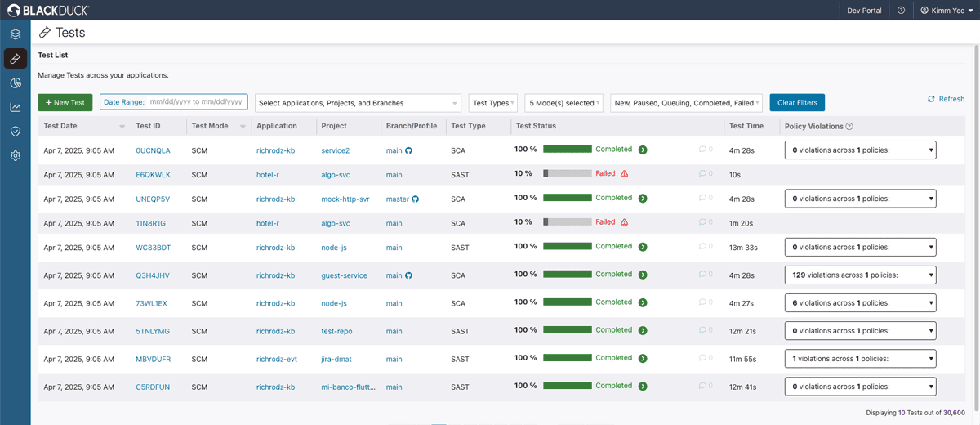Open the shield checkmark sidebar icon
Screen dimensions: 980x425
[15, 132]
